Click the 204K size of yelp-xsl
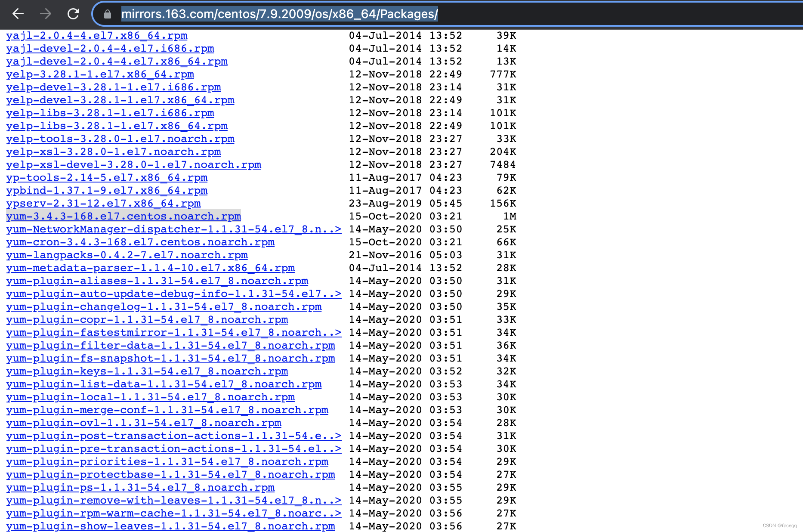 tap(503, 152)
